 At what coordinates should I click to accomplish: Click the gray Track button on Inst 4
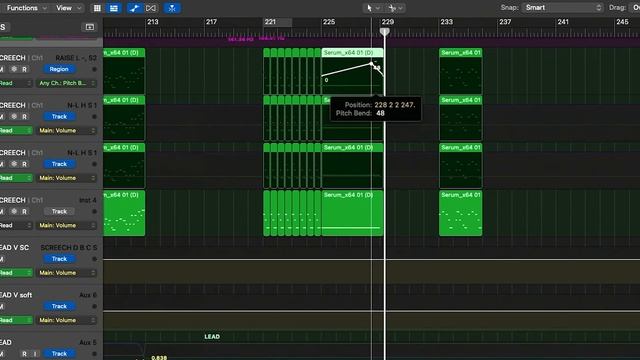coord(59,211)
